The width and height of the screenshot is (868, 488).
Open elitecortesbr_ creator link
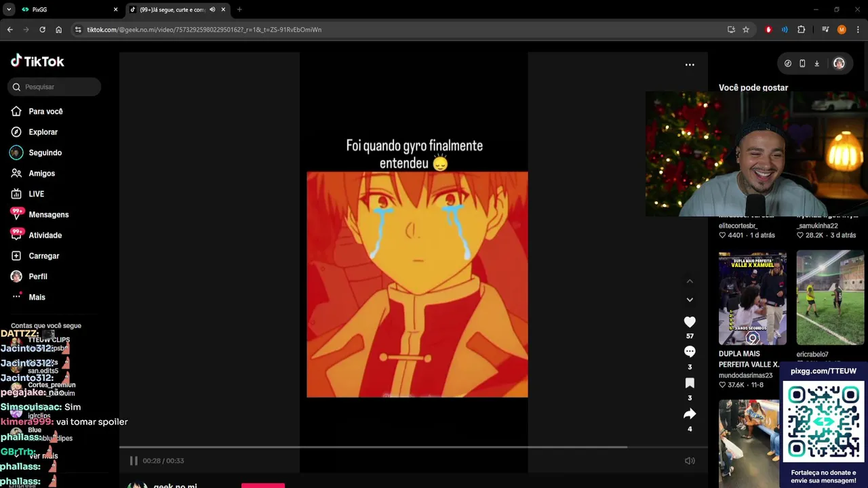(738, 226)
